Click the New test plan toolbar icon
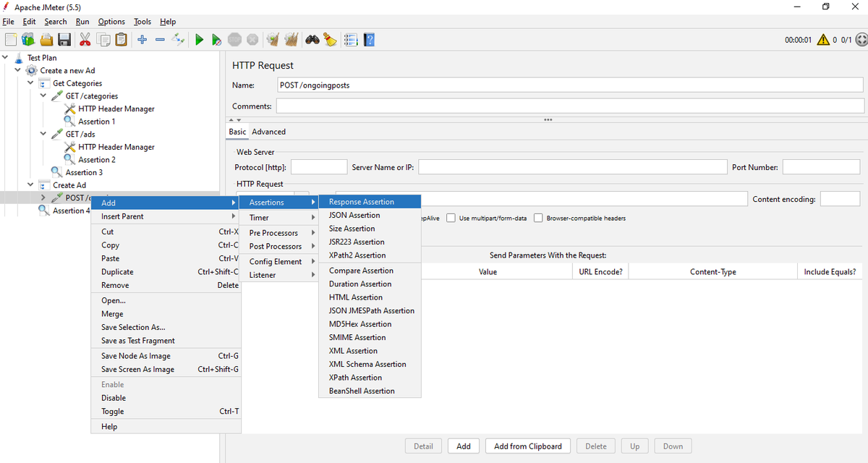Image resolution: width=868 pixels, height=463 pixels. (10, 40)
